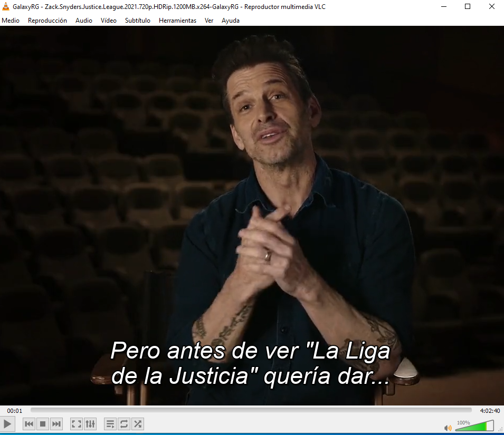Toggle fullscreen video mode
Image resolution: width=504 pixels, height=435 pixels.
click(x=76, y=424)
